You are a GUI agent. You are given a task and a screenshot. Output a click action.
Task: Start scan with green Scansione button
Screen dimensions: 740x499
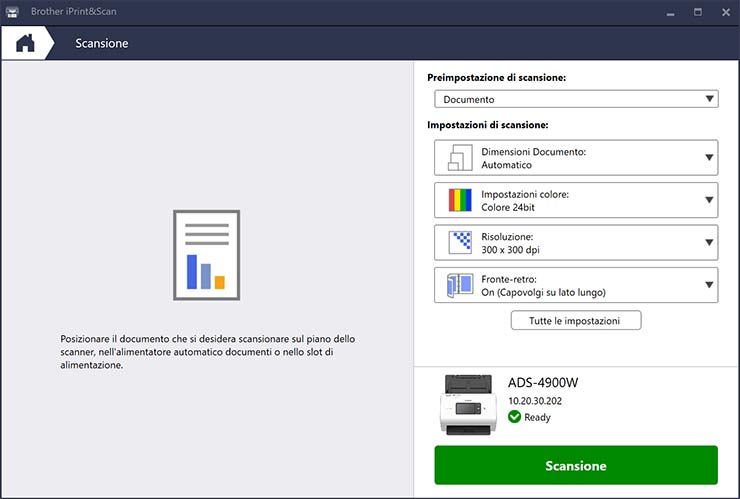(x=576, y=466)
